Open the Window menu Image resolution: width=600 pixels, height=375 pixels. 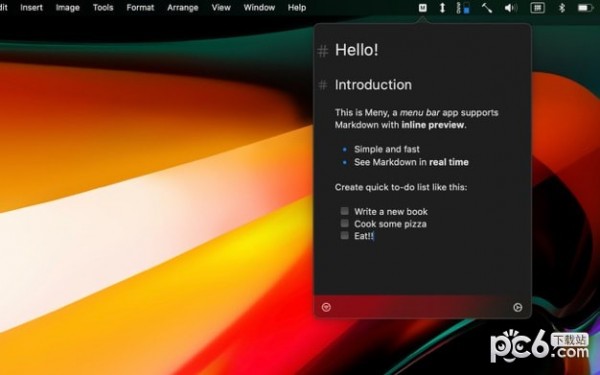(259, 8)
